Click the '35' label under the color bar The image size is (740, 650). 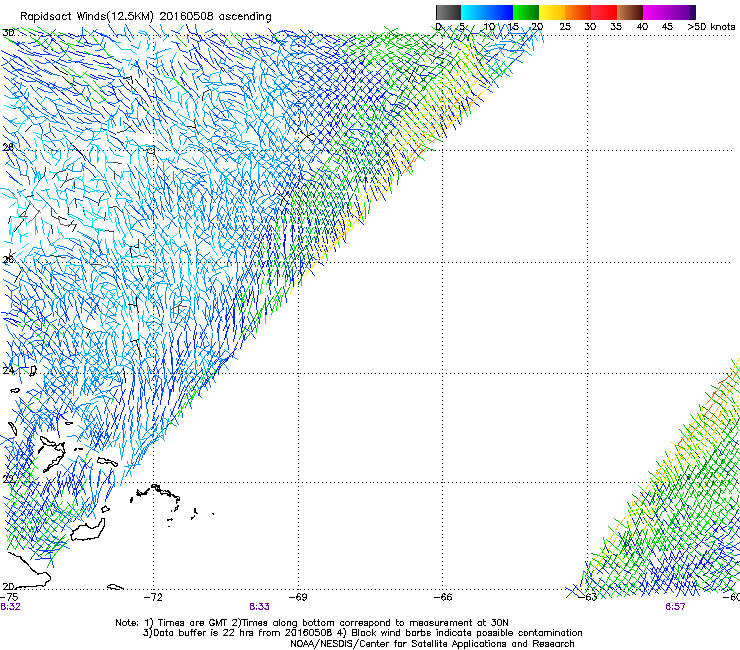[616, 27]
